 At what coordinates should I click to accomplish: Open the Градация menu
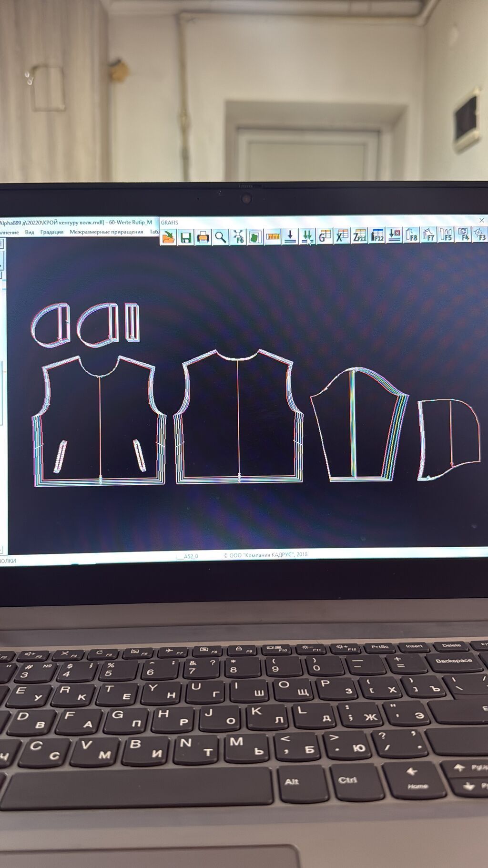(x=52, y=232)
